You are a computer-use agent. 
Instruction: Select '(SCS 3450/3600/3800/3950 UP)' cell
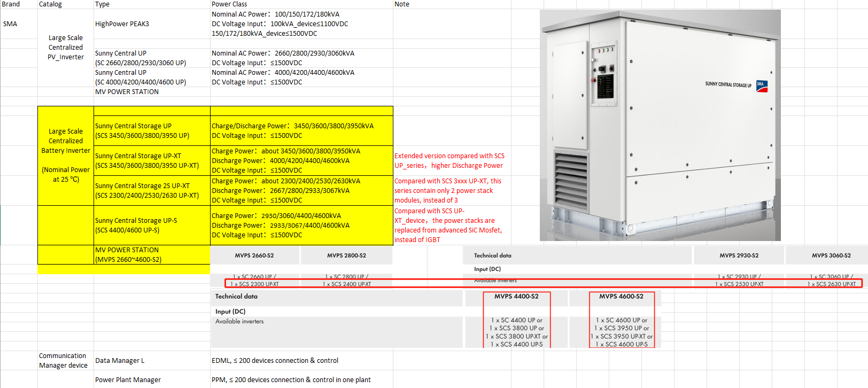coord(142,136)
